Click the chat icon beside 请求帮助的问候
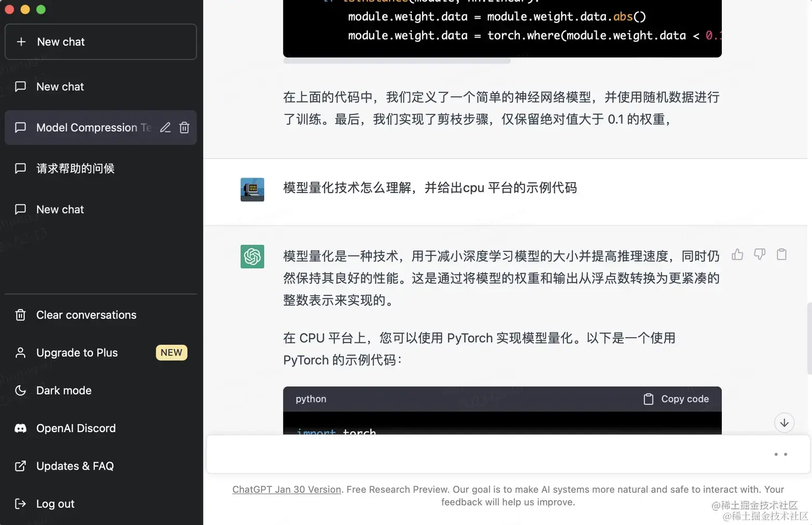The height and width of the screenshot is (525, 812). 20,169
